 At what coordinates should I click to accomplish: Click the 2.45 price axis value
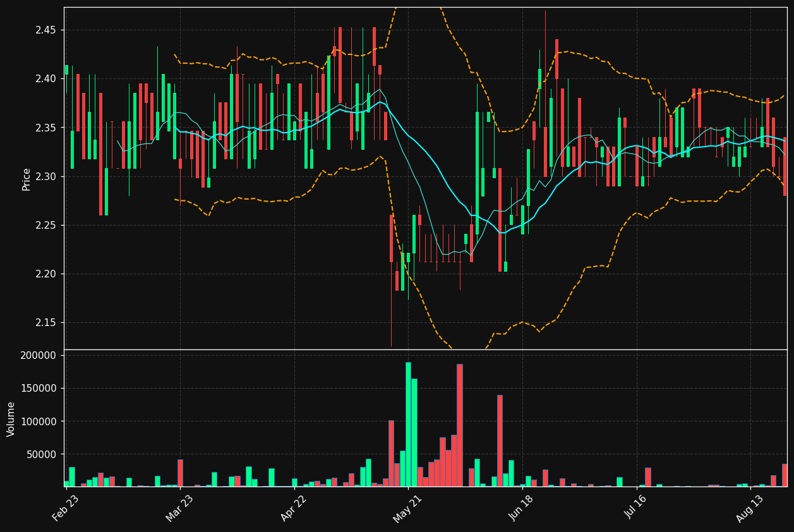click(46, 30)
